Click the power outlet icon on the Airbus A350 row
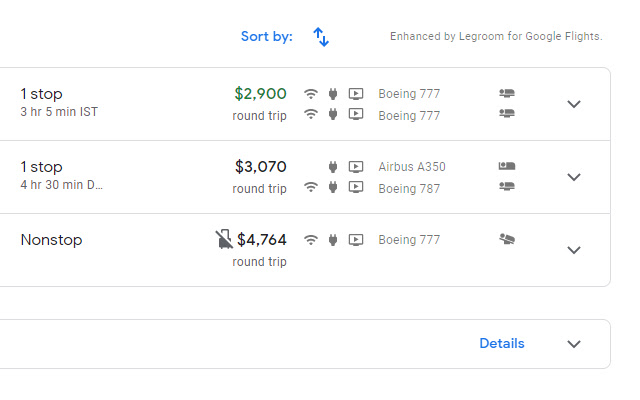This screenshot has width=640, height=400. pyautogui.click(x=333, y=167)
